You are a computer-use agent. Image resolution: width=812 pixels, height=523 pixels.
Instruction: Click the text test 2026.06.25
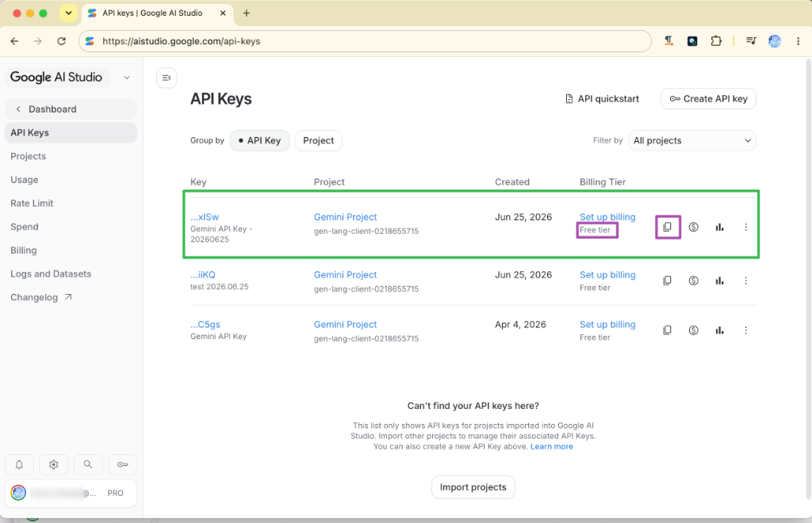coord(220,287)
